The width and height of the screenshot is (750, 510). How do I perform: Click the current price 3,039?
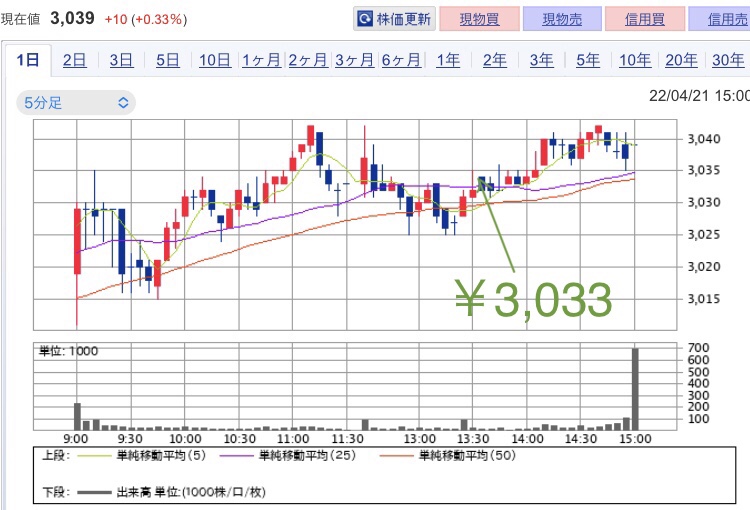point(72,19)
